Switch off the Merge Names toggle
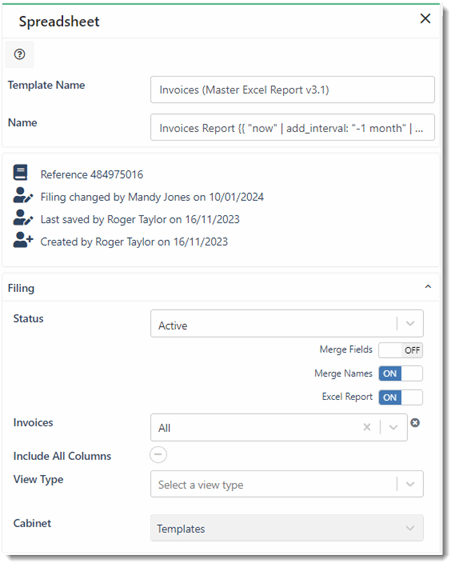Image resolution: width=455 pixels, height=567 pixels. point(400,374)
